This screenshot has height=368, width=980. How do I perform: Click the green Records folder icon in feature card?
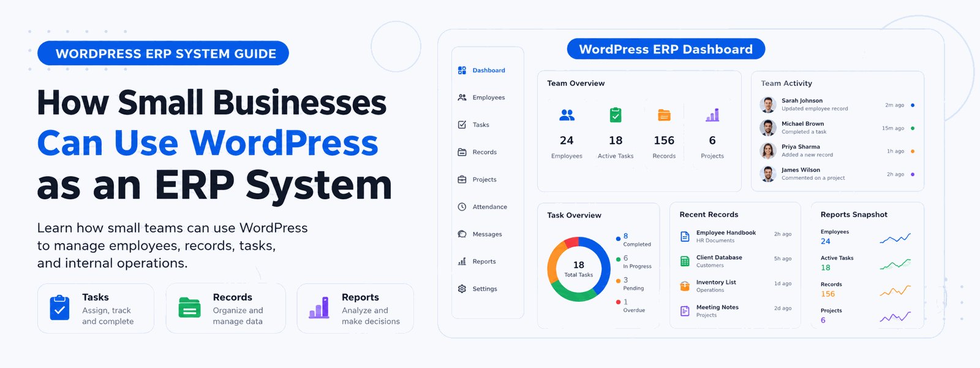(190, 308)
